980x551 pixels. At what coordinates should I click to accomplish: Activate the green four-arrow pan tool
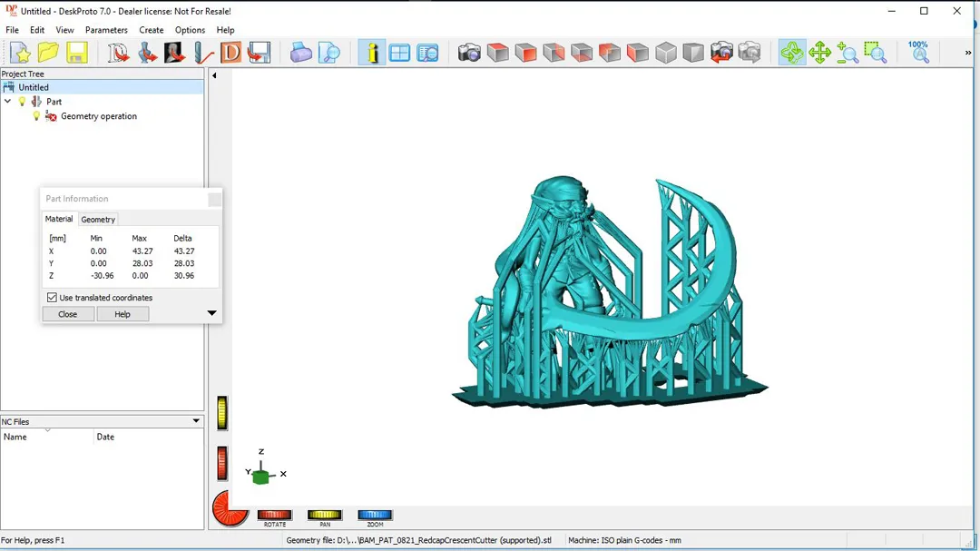pyautogui.click(x=819, y=53)
